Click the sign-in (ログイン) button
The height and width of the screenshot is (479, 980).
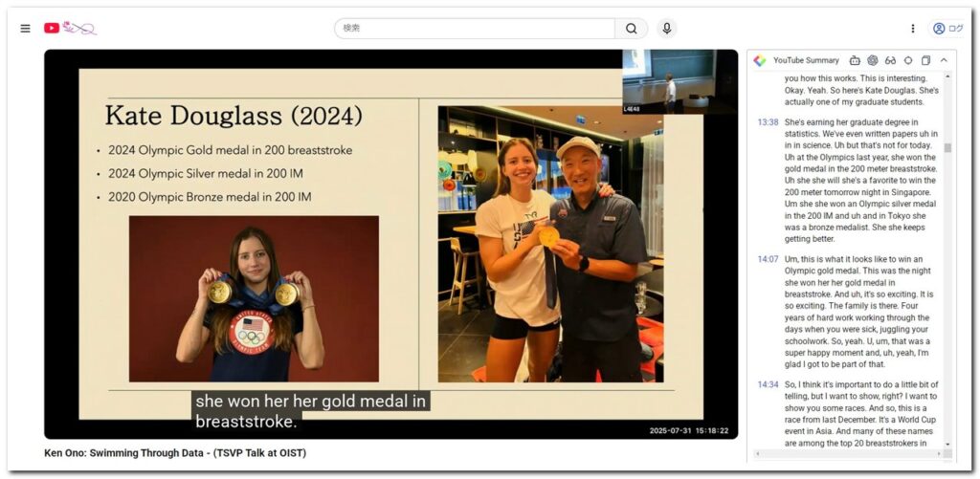coord(947,29)
